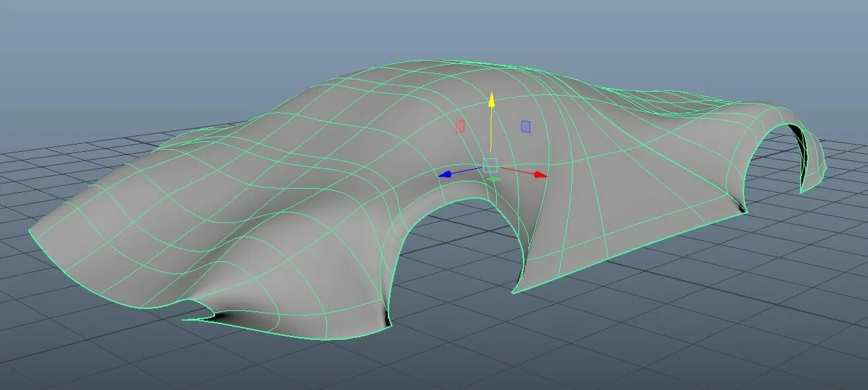The image size is (868, 390).
Task: Grab the yellow Y-axis move arrow
Action: 491,100
